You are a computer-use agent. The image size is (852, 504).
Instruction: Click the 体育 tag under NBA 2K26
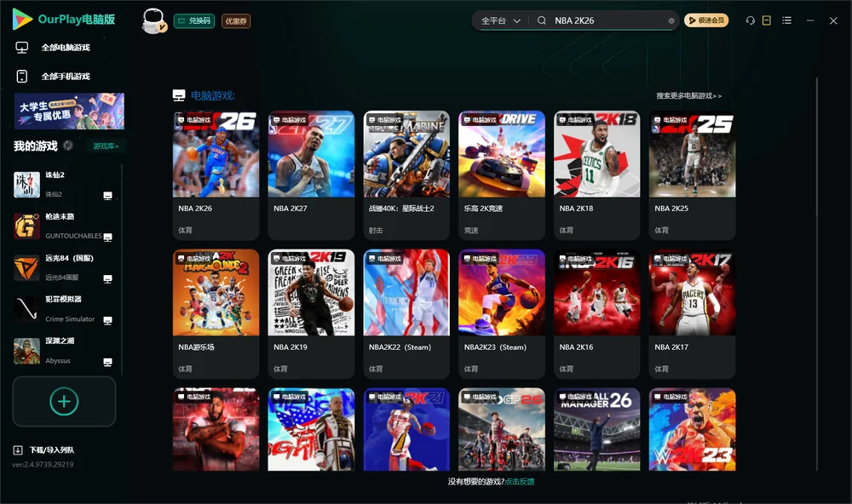pos(185,230)
